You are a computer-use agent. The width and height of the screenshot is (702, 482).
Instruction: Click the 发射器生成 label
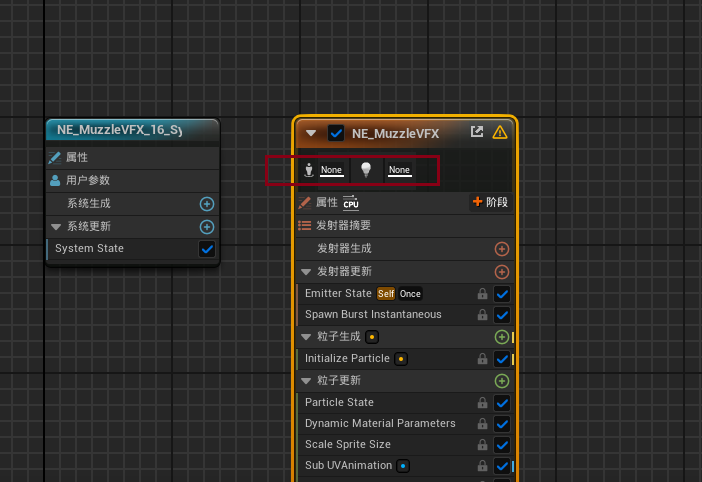click(x=344, y=248)
